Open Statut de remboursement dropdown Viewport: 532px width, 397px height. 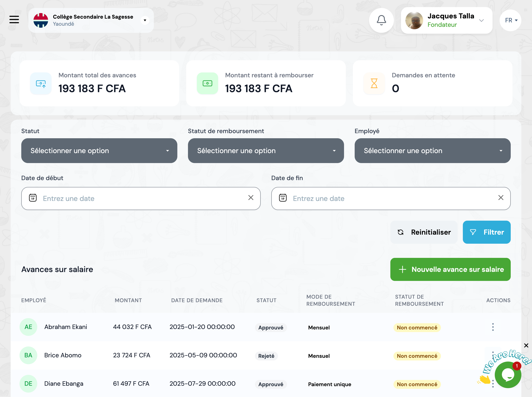266,151
